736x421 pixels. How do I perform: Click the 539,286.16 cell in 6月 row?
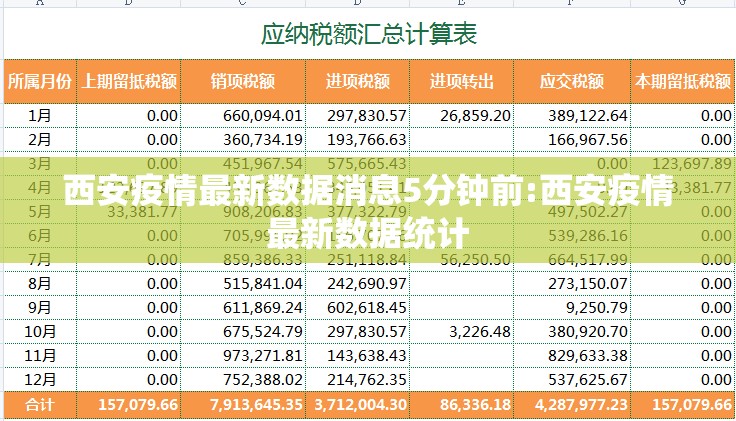[x=572, y=236]
